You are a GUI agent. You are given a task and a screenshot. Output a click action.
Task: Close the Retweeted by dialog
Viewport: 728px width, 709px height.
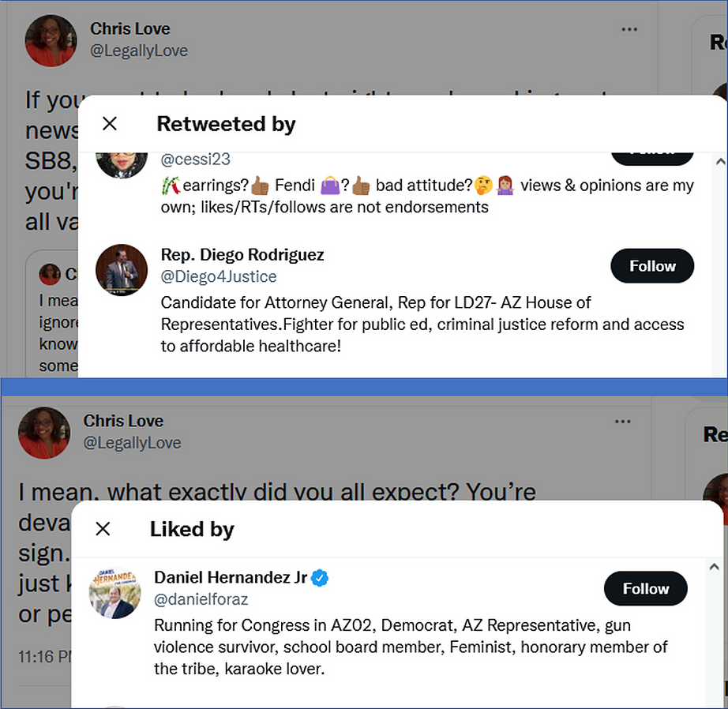coord(110,124)
